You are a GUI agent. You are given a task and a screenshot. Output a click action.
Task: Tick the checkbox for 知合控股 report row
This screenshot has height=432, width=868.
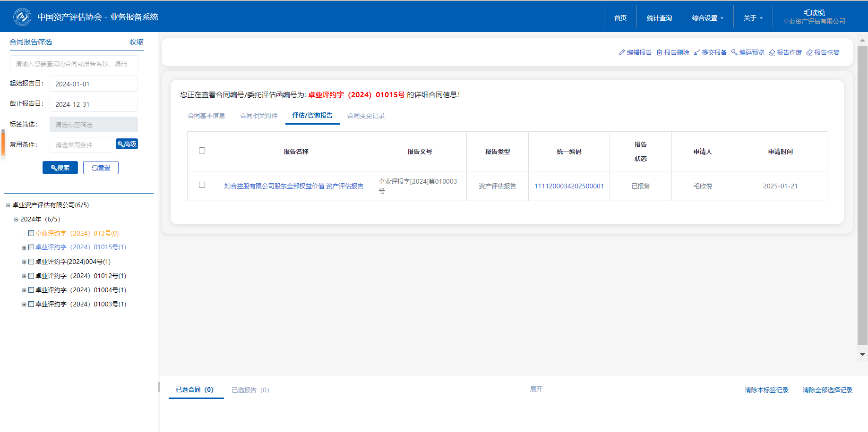[202, 185]
